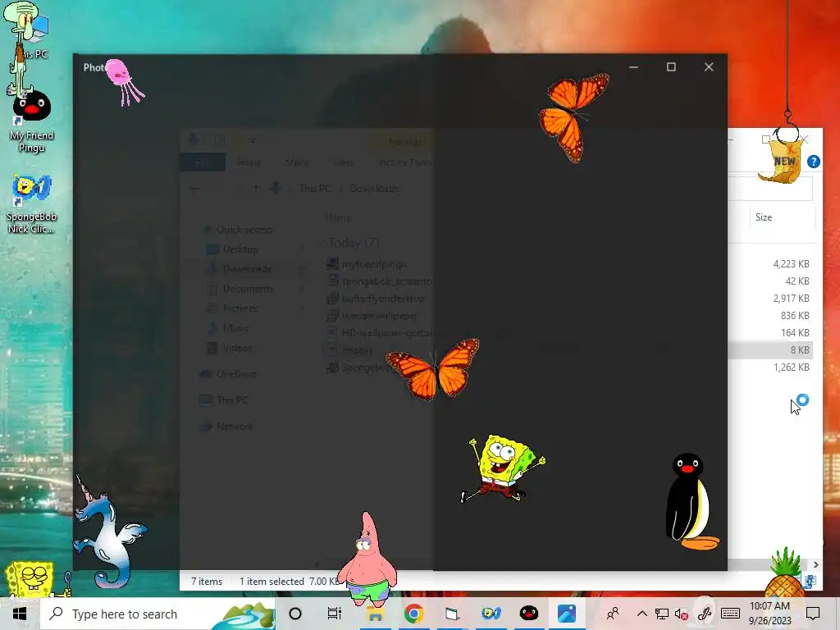Switch to File Explorer from the taskbar
Viewport: 840px width, 630px height.
click(374, 614)
